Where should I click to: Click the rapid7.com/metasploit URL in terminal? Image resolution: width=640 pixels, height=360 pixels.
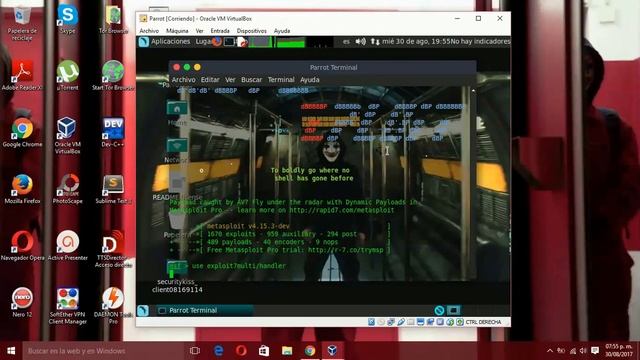pos(342,210)
